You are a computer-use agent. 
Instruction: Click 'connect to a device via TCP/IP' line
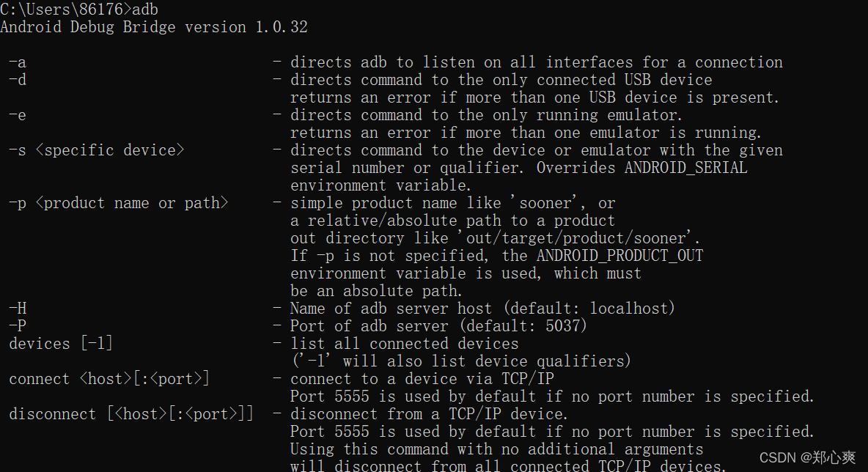(x=422, y=380)
